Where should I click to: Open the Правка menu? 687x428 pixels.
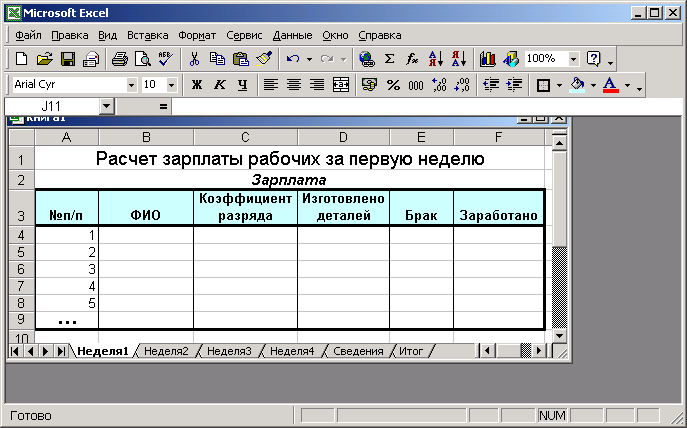(x=70, y=35)
